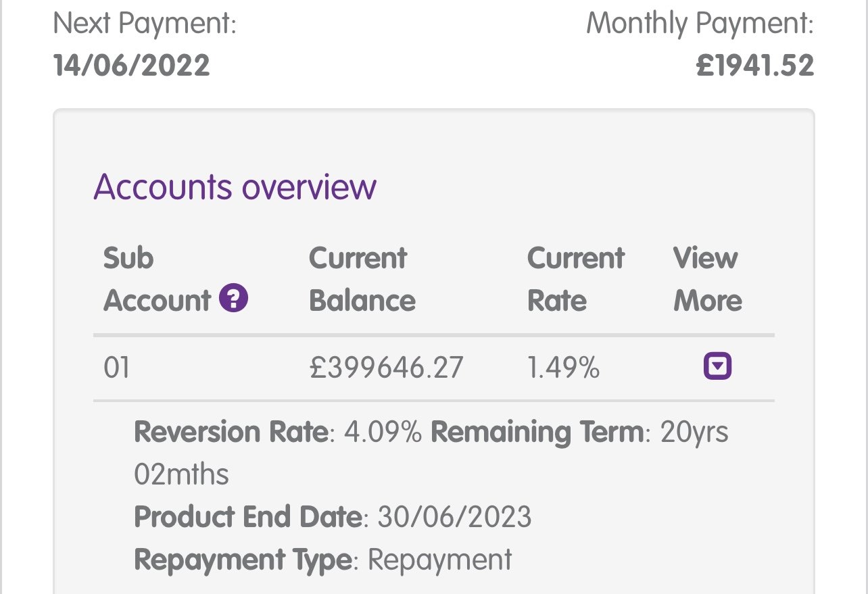Screen dimensions: 868x594
Task: Select the £399646.27 balance value
Action: click(387, 368)
